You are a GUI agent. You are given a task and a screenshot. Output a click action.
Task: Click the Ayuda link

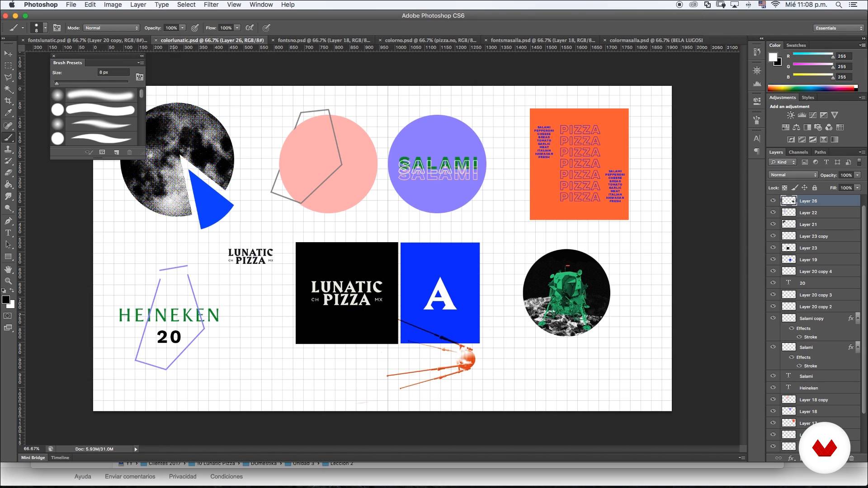(x=83, y=477)
